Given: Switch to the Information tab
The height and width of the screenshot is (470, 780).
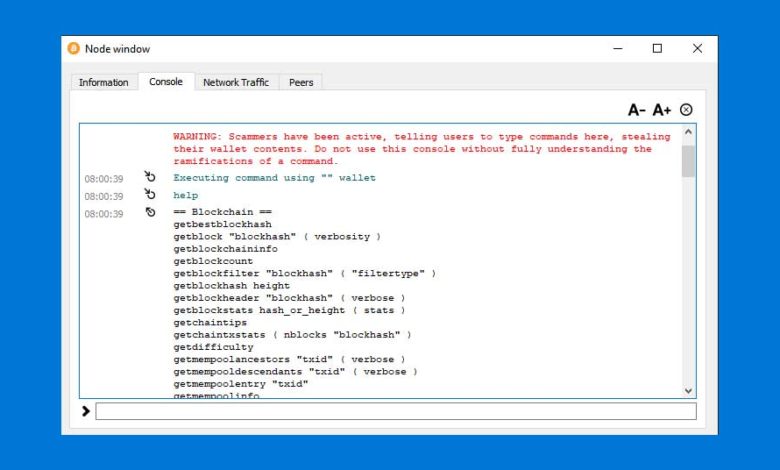Looking at the screenshot, I should 104,82.
